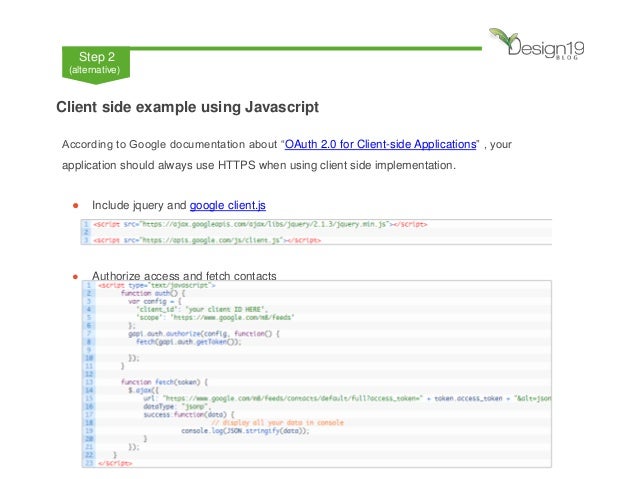Click the fetch(gapi.auth.getToken()) code line
Viewport: 638px width, 479px height.
tap(189, 342)
